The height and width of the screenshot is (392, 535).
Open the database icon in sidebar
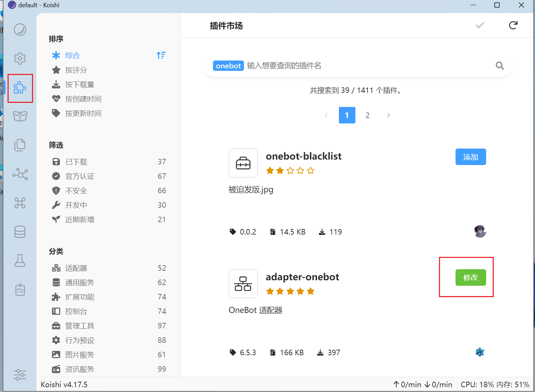pos(20,232)
